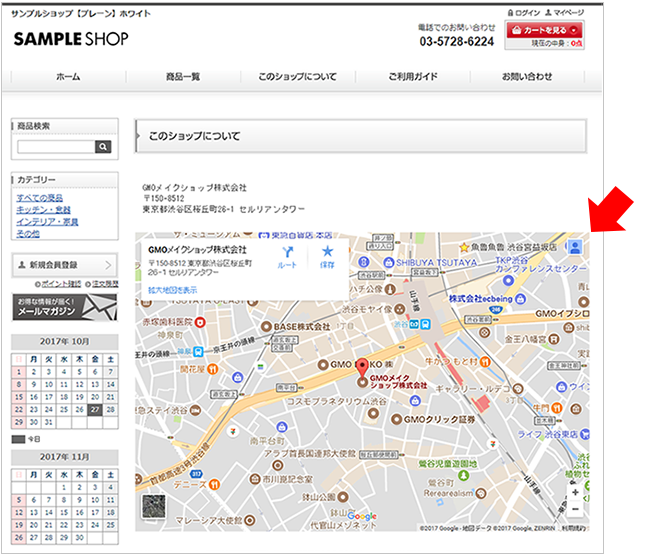Screen dimensions: 652x555
Task: Click 開花屋 restaurant marker on map
Action: click(x=212, y=369)
